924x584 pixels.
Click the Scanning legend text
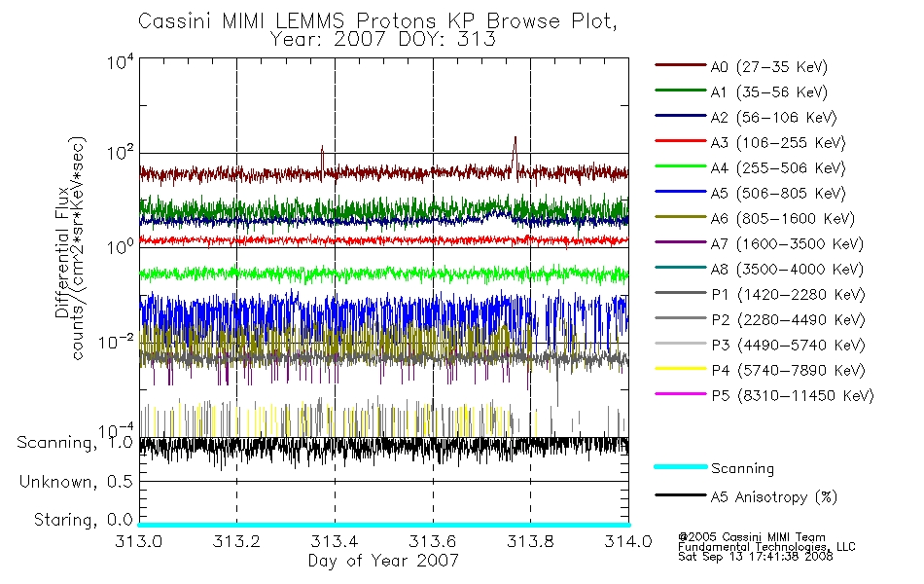pos(742,469)
